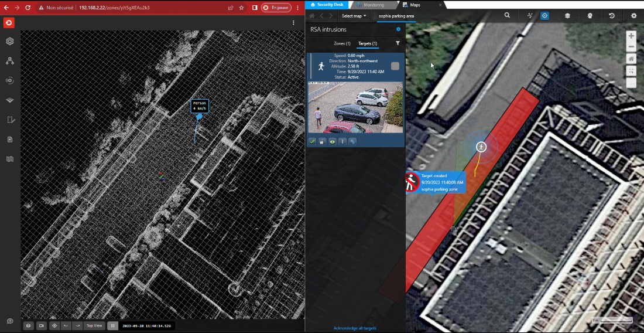Open settings gear in left sidebar

(x=10, y=41)
